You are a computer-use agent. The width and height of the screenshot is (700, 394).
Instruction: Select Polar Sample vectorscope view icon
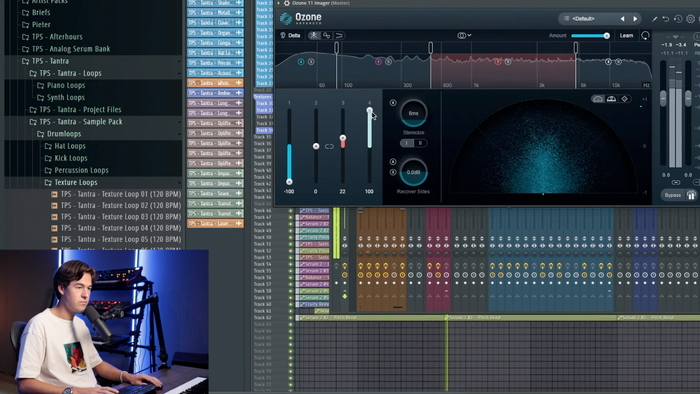tap(598, 99)
